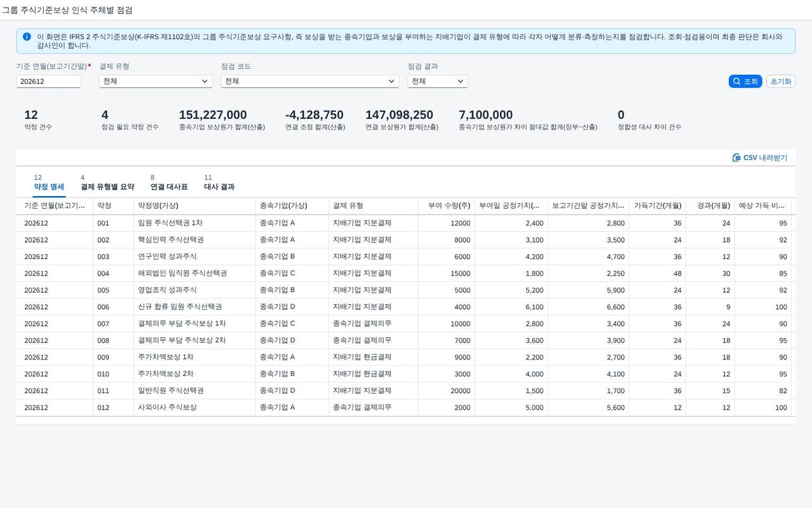
Task: Select the 신규 합류 임원 주식선택권 cell
Action: click(x=194, y=307)
